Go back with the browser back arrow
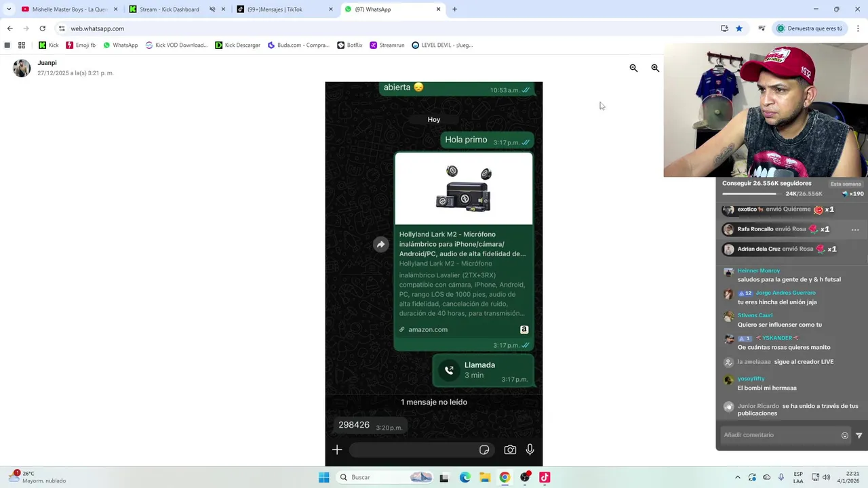 [x=9, y=28]
